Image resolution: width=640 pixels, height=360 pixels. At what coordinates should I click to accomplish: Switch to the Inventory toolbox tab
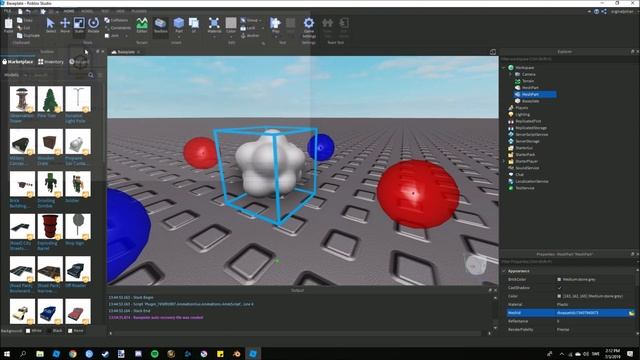pyautogui.click(x=51, y=62)
